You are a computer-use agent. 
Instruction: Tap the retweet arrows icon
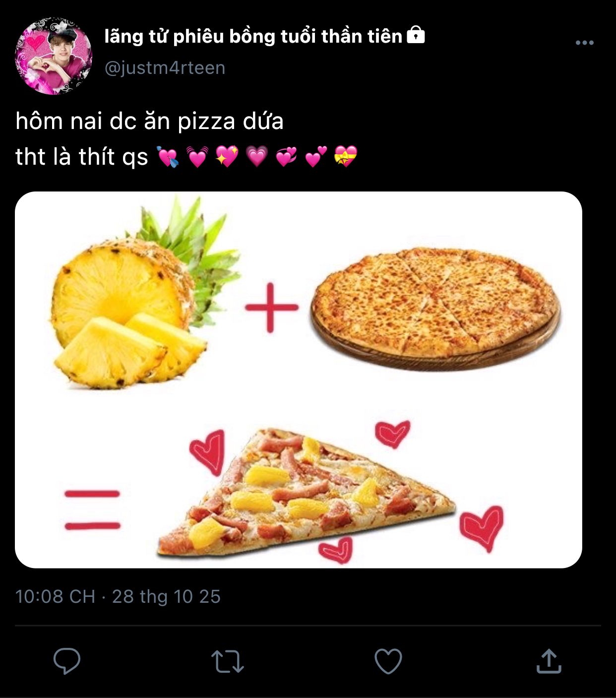[x=227, y=661]
